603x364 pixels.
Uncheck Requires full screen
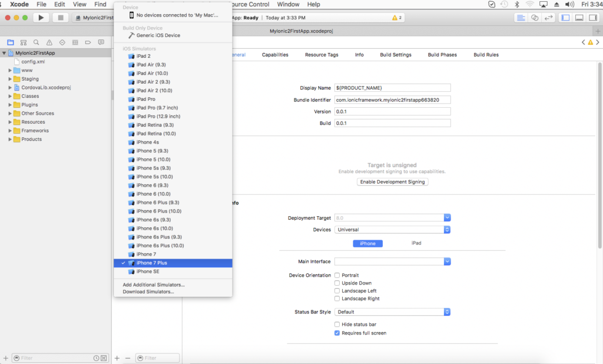click(338, 333)
